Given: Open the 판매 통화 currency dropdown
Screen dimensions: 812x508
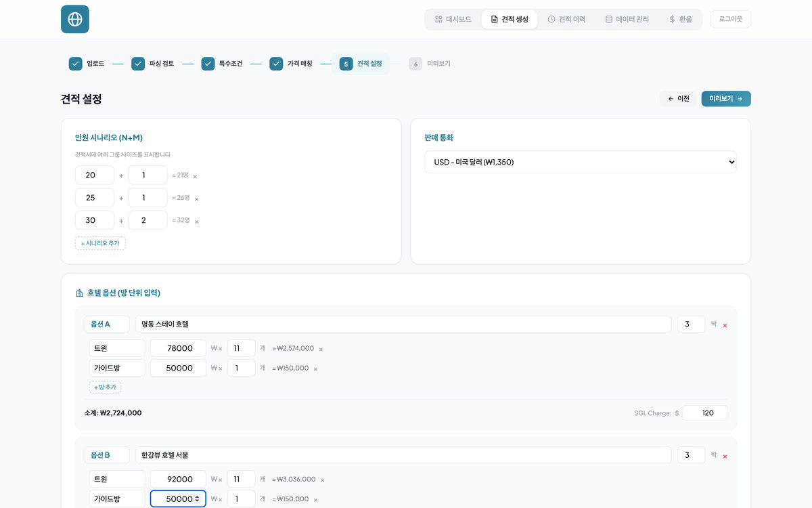Looking at the screenshot, I should [581, 162].
